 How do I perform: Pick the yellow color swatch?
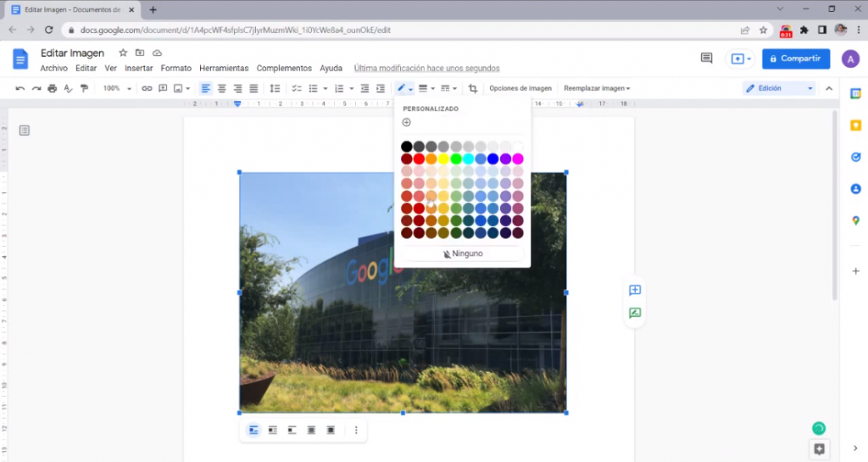click(x=443, y=159)
